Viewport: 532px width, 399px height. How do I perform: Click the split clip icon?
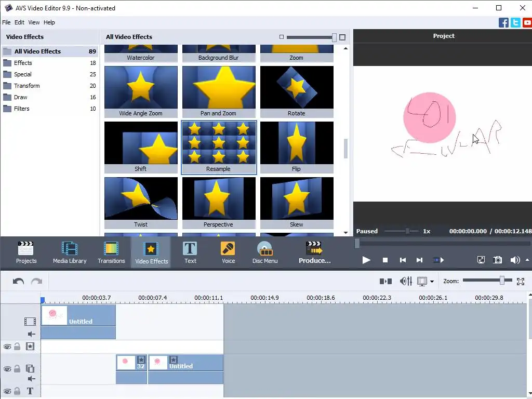[386, 281]
